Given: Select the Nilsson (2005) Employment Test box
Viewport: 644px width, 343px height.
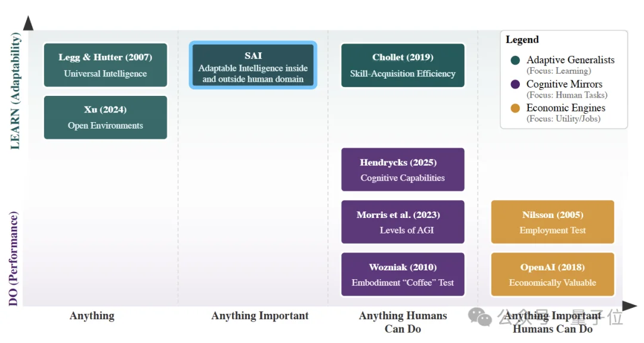Looking at the screenshot, I should click(552, 222).
